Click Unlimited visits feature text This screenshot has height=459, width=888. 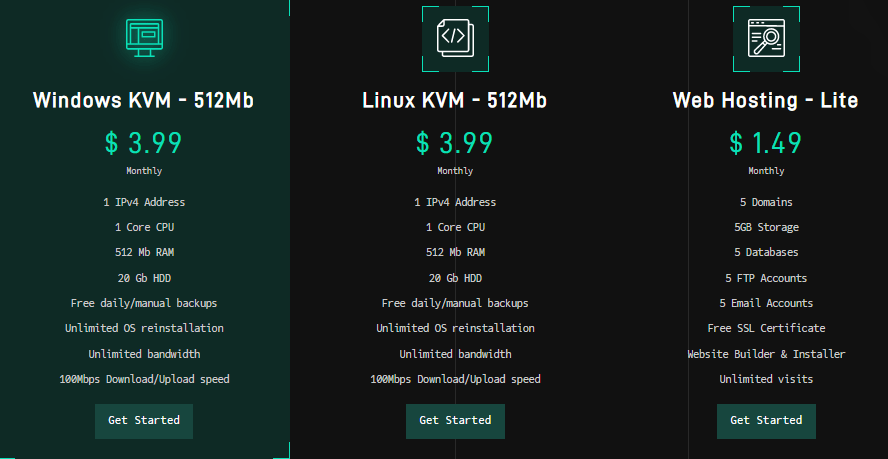(766, 379)
